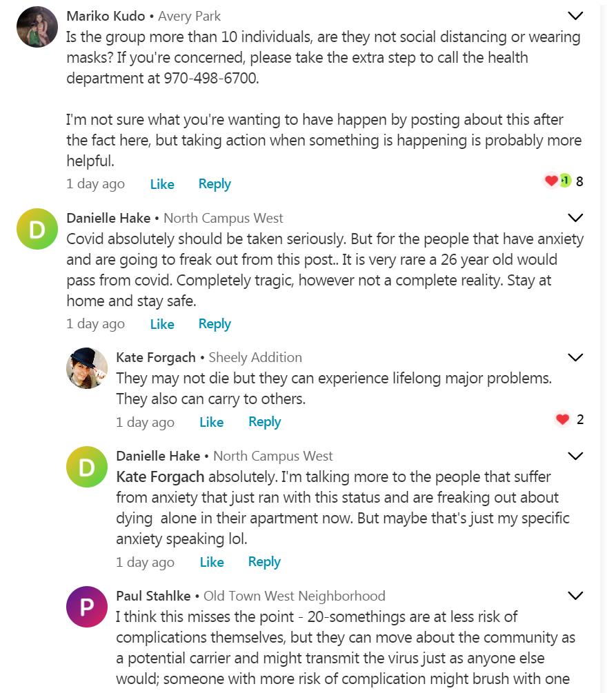Like Kate Forgach's reply
616x693 pixels.
click(212, 422)
